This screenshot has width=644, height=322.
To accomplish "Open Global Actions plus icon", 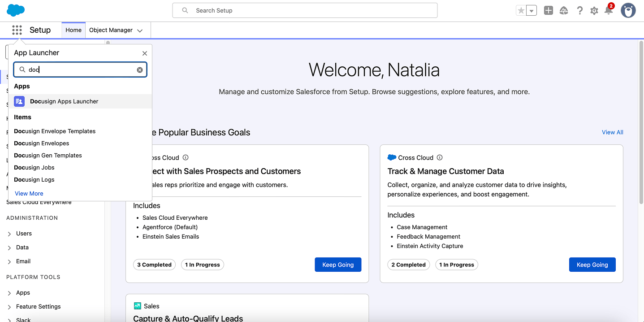I will click(x=549, y=10).
